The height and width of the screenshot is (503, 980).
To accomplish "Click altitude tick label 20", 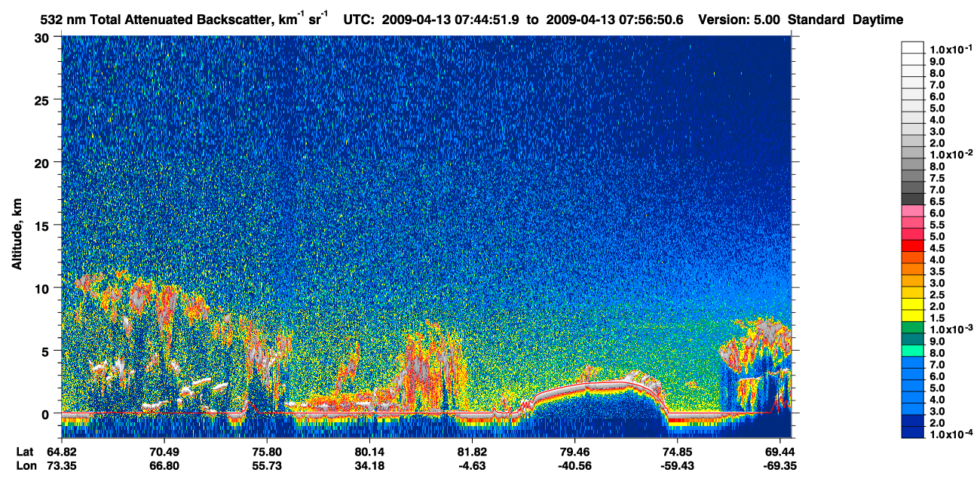I will tap(43, 162).
